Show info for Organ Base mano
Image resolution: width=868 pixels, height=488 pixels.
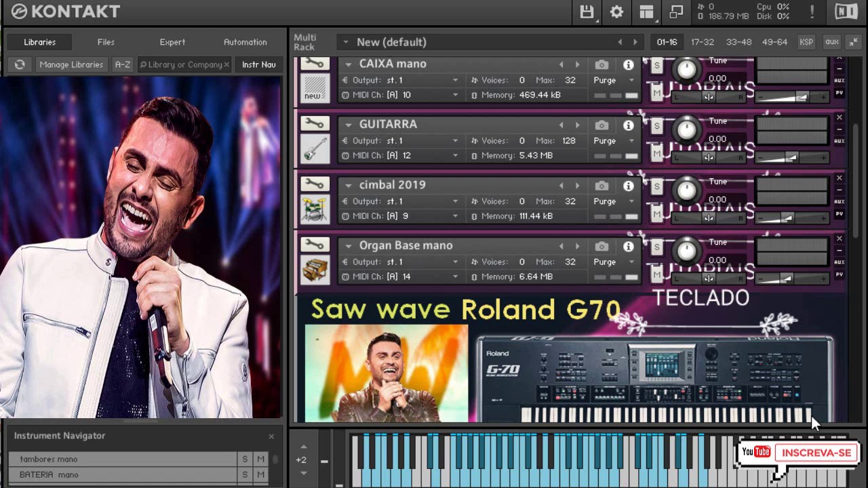click(x=629, y=246)
